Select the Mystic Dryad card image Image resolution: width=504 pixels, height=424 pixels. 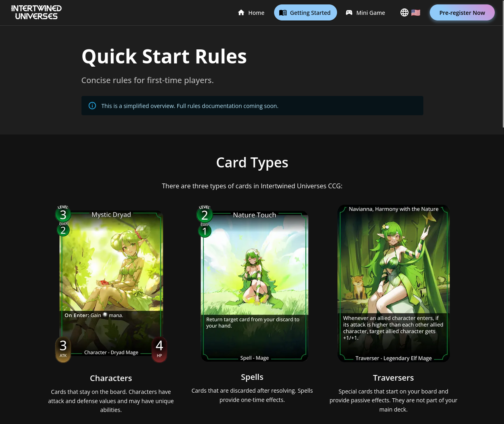click(x=111, y=283)
